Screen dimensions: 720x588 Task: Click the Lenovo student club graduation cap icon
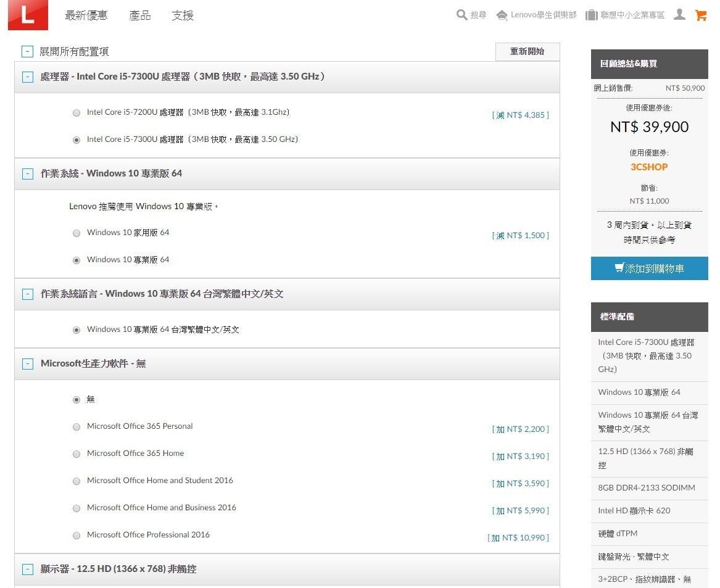[502, 15]
